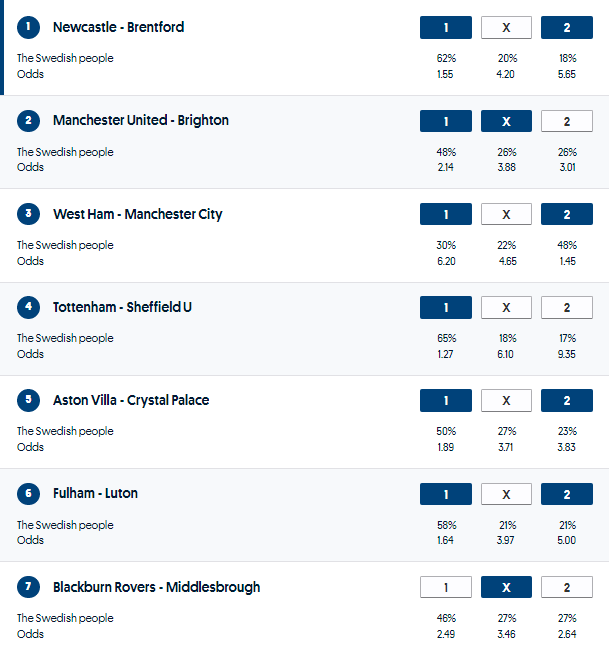Select draw X for Tottenham - Sheffield U

click(x=506, y=307)
